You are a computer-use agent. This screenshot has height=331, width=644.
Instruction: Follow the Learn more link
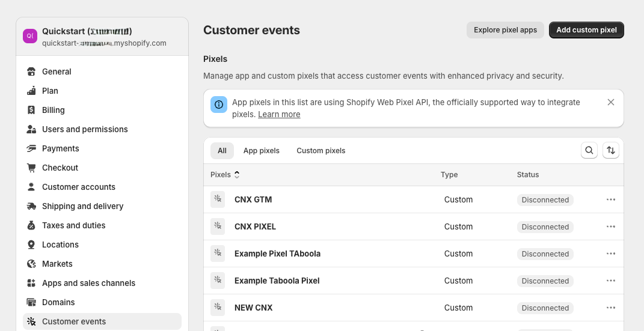click(279, 114)
